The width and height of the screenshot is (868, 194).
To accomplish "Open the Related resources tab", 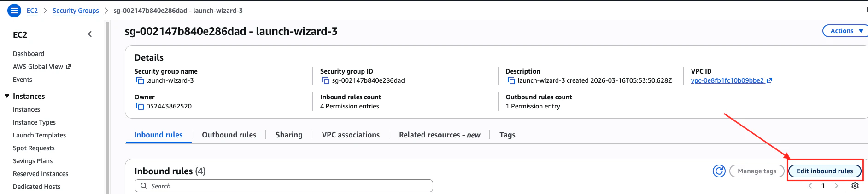I will pyautogui.click(x=440, y=135).
